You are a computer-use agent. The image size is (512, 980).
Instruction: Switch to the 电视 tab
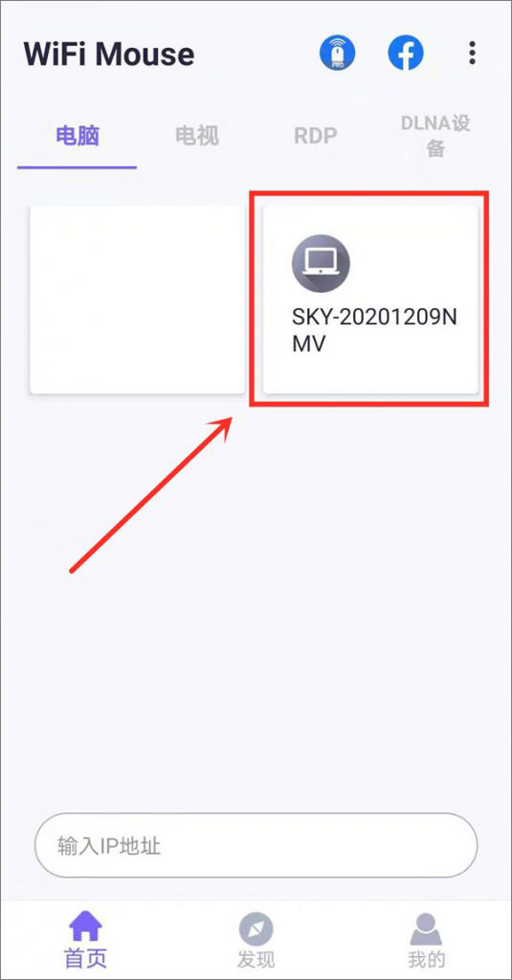pyautogui.click(x=197, y=135)
